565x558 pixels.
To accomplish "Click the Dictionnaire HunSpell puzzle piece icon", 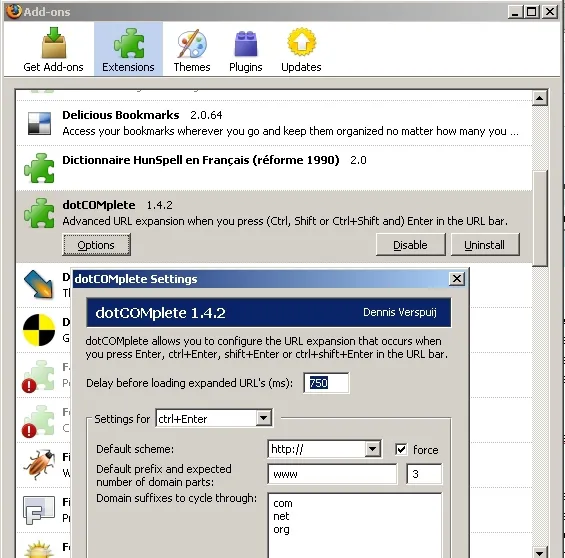I will point(39,168).
